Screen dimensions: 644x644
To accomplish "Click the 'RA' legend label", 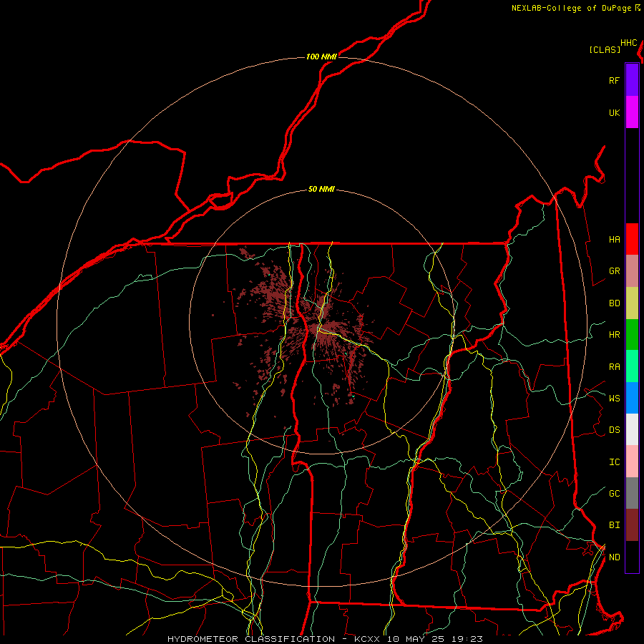I will [614, 367].
